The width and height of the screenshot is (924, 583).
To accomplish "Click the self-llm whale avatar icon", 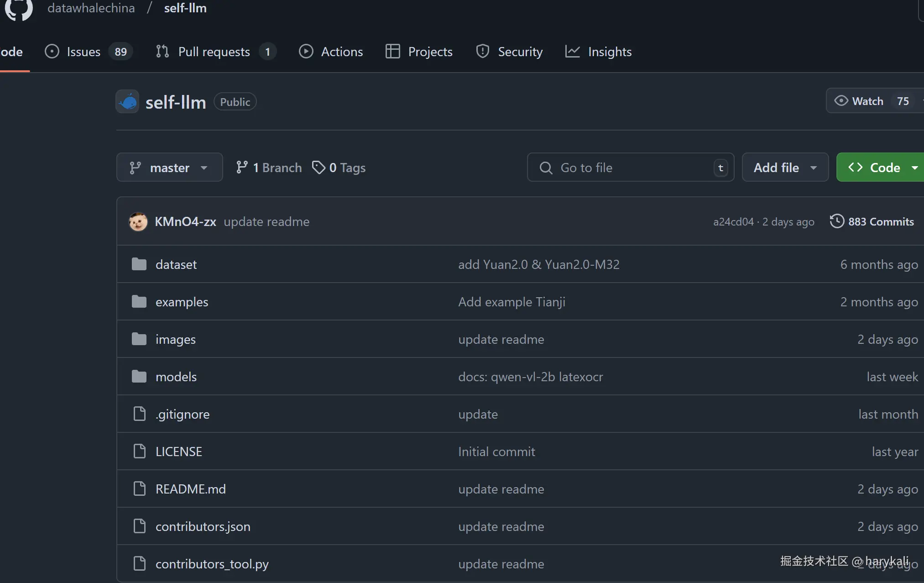I will pos(127,101).
